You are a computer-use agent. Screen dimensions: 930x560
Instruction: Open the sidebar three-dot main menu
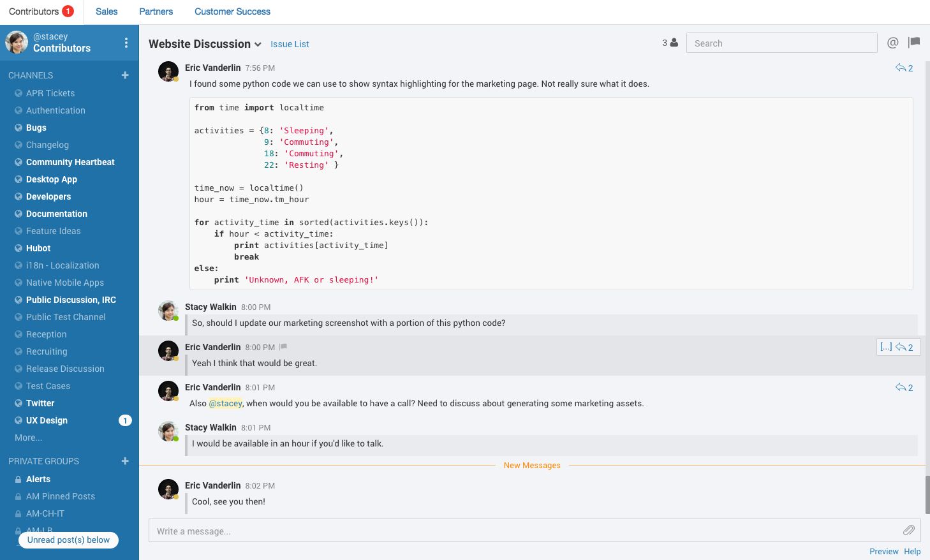pyautogui.click(x=126, y=43)
